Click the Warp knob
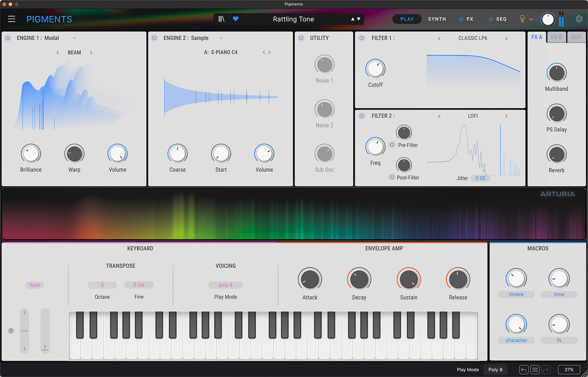This screenshot has width=588, height=377. (x=74, y=154)
